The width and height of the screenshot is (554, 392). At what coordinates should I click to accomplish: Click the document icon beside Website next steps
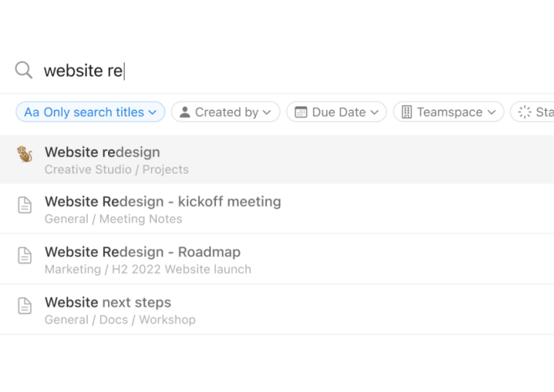click(x=25, y=306)
